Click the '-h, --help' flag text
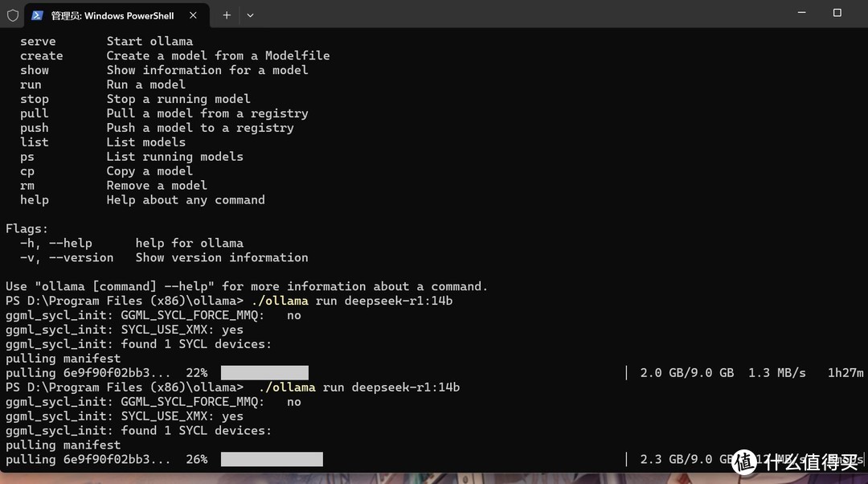This screenshot has height=484, width=868. coord(56,243)
